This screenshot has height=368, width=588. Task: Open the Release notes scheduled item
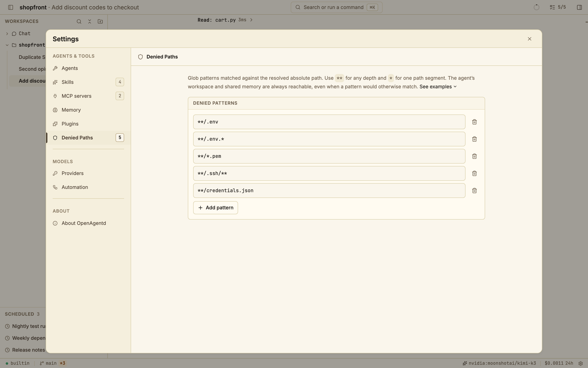coord(25,350)
